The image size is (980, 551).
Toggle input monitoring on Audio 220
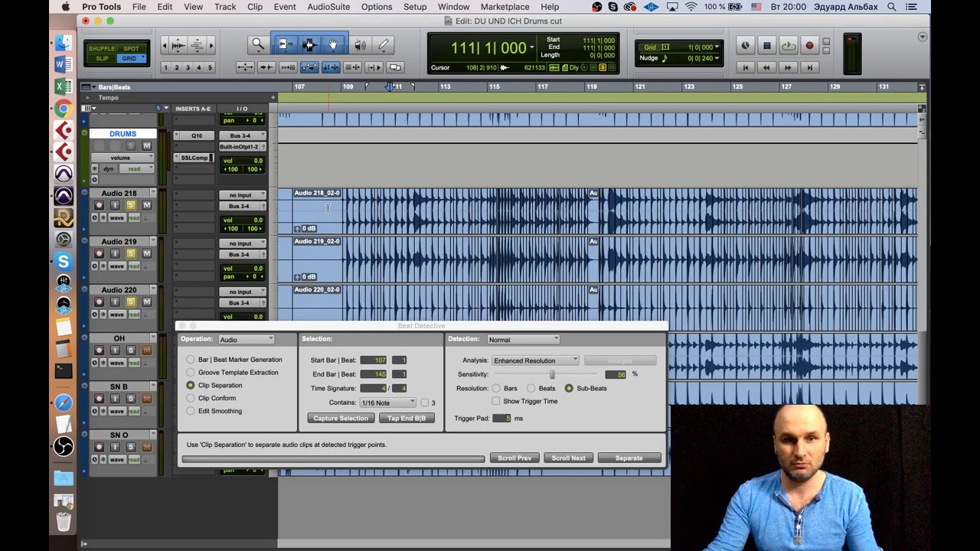pos(115,302)
